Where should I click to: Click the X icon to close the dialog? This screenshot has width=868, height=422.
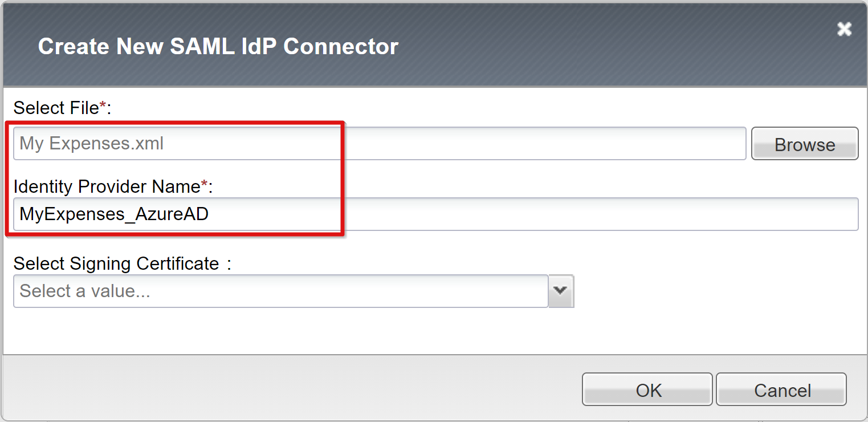pyautogui.click(x=844, y=29)
